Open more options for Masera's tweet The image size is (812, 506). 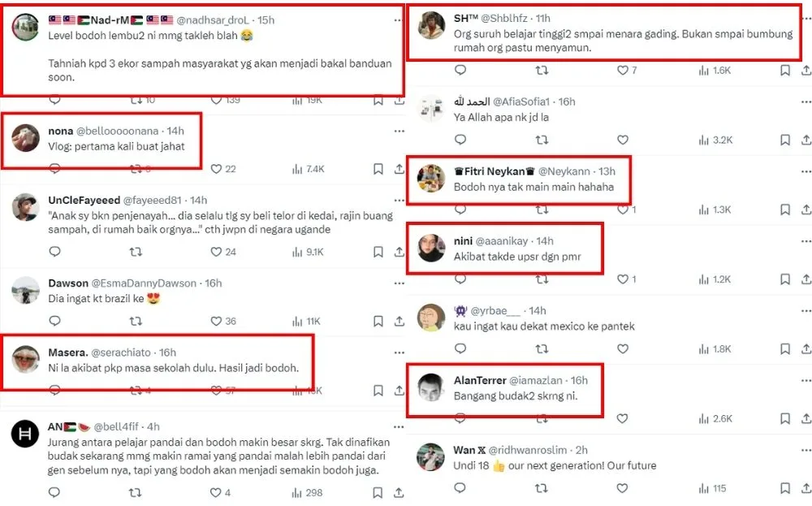(x=399, y=352)
